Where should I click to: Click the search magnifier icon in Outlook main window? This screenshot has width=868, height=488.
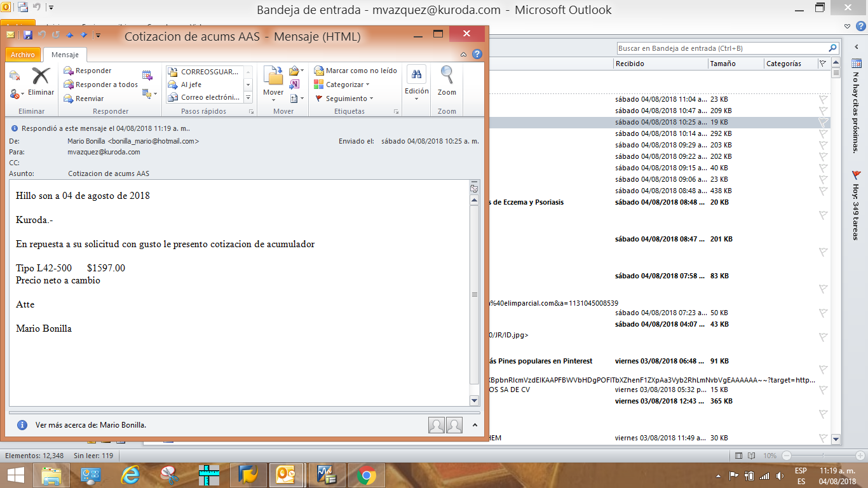click(832, 48)
